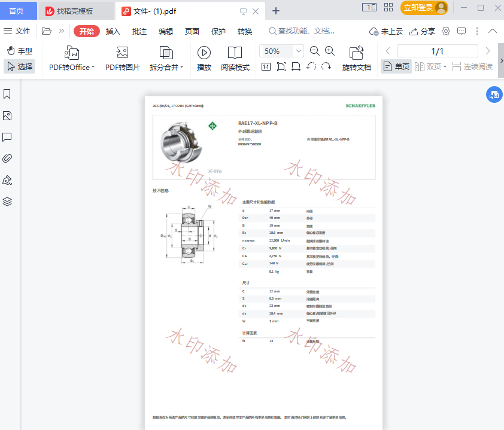Expand 双页 options dropdown arrow

[445, 67]
